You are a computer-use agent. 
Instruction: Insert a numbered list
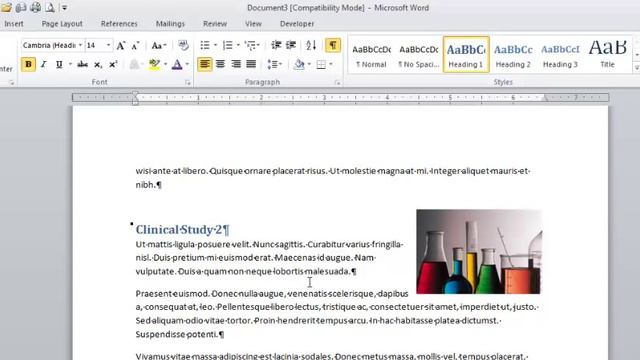(228, 45)
